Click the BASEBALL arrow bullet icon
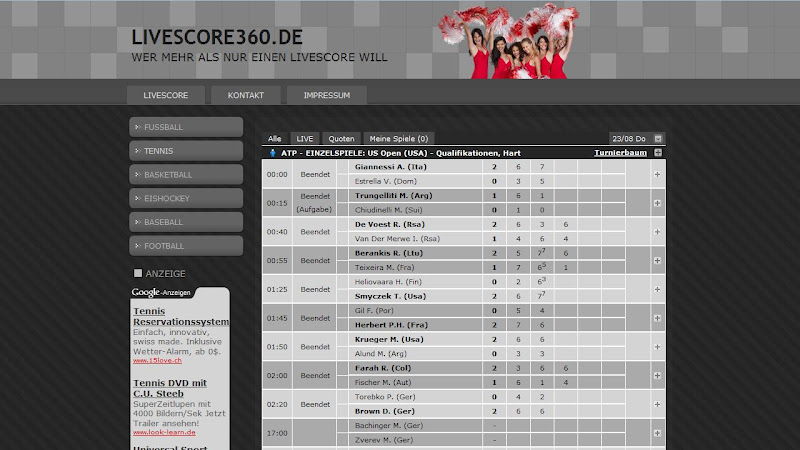This screenshot has height=450, width=800. pos(137,222)
